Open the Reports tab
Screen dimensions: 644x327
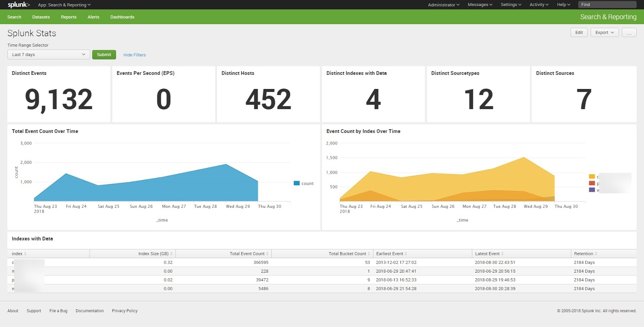coord(68,17)
